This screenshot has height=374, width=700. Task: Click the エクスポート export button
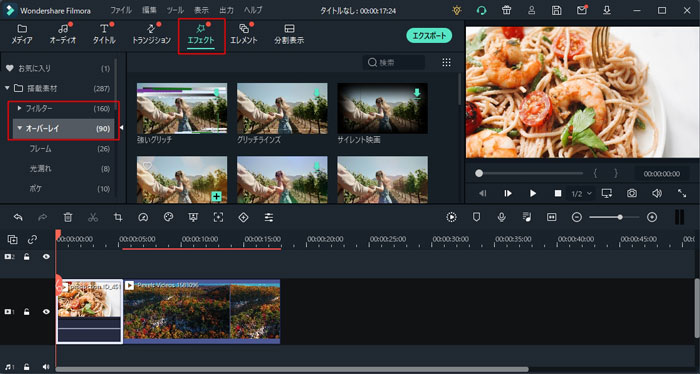429,36
